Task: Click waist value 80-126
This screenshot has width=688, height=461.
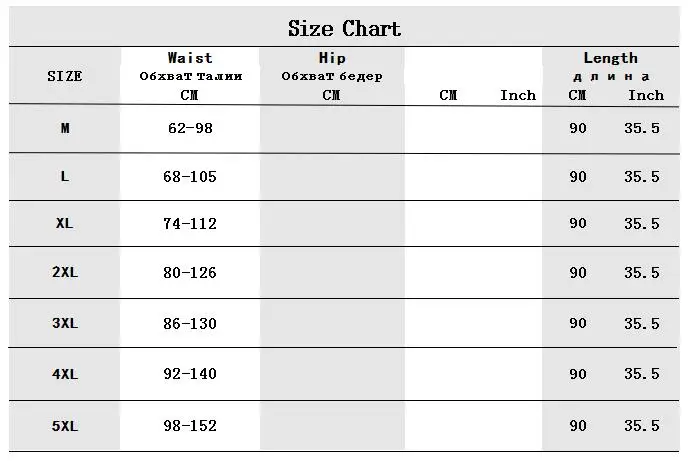Action: tap(190, 273)
